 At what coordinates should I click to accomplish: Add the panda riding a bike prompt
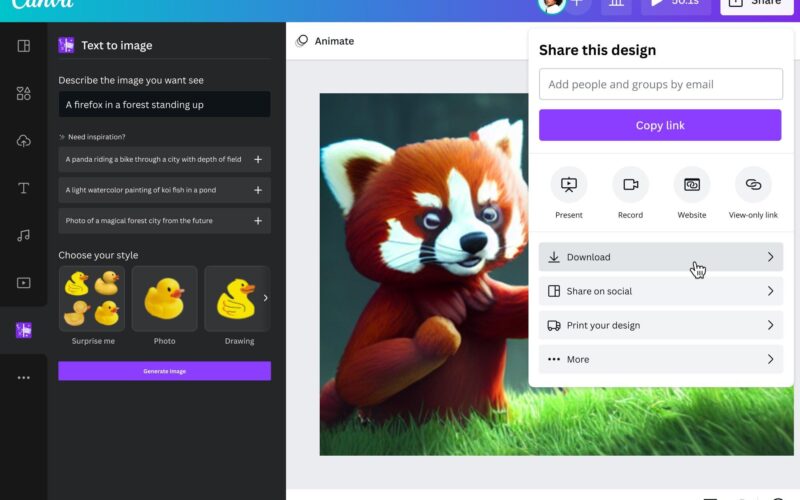click(x=258, y=160)
